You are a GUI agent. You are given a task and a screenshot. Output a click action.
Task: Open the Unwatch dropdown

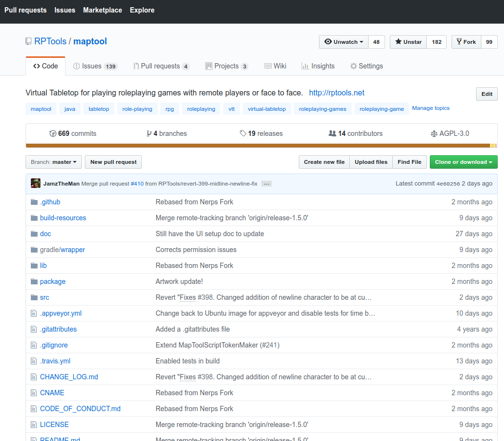pyautogui.click(x=344, y=42)
